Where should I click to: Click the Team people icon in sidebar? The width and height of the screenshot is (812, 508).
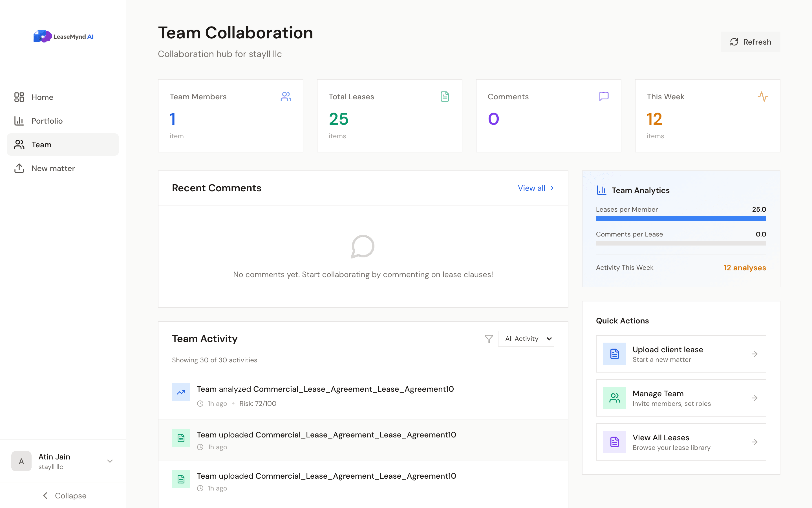coord(19,144)
